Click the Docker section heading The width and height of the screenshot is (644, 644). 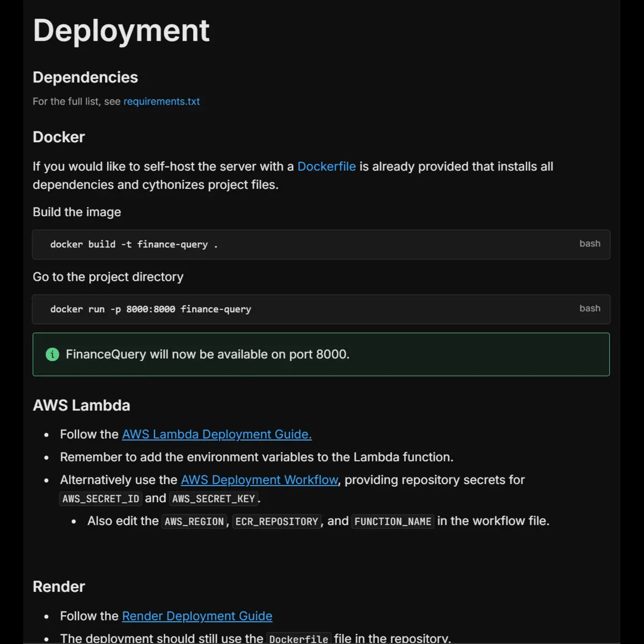58,137
